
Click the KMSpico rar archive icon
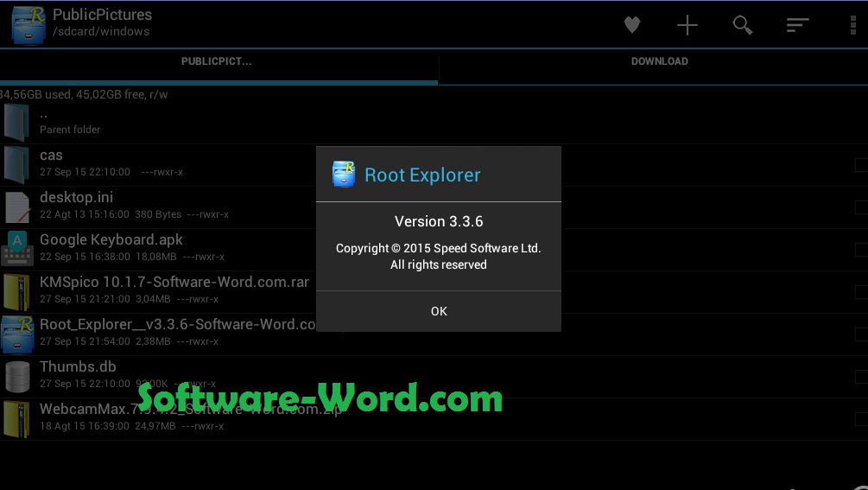[x=16, y=291]
